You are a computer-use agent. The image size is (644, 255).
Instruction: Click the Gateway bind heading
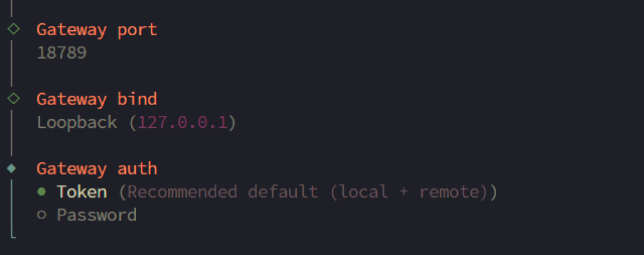[97, 99]
